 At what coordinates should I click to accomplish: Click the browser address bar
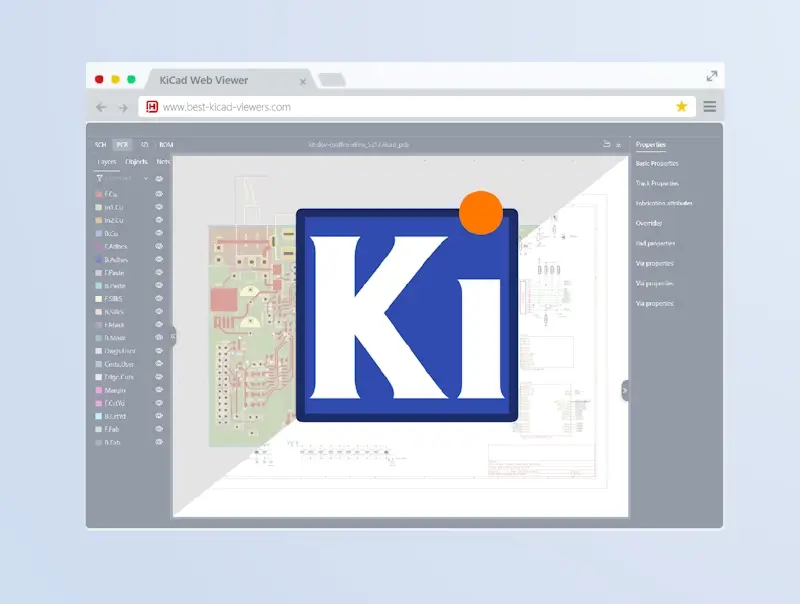tap(400, 106)
